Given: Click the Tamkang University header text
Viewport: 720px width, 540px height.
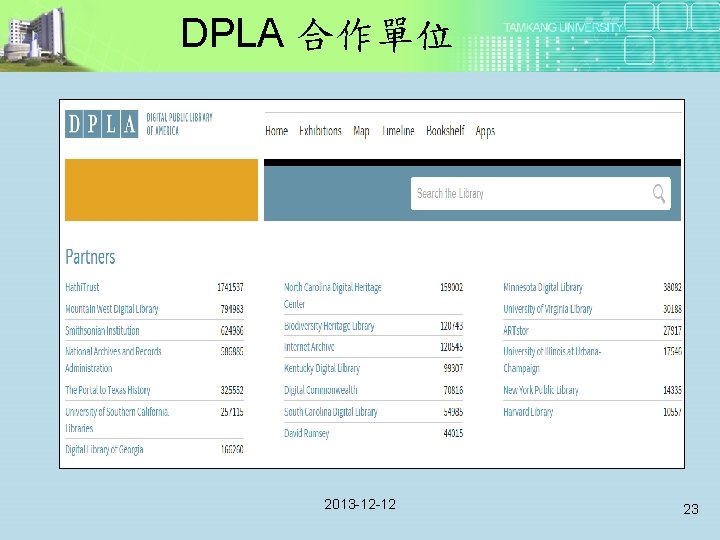Looking at the screenshot, I should tap(563, 27).
